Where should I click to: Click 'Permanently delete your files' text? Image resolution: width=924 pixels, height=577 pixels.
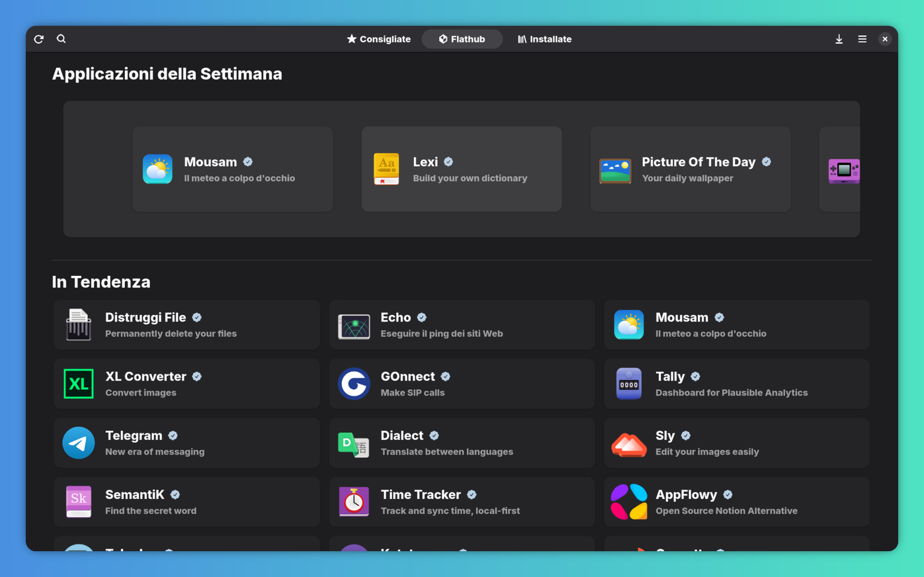(x=171, y=333)
